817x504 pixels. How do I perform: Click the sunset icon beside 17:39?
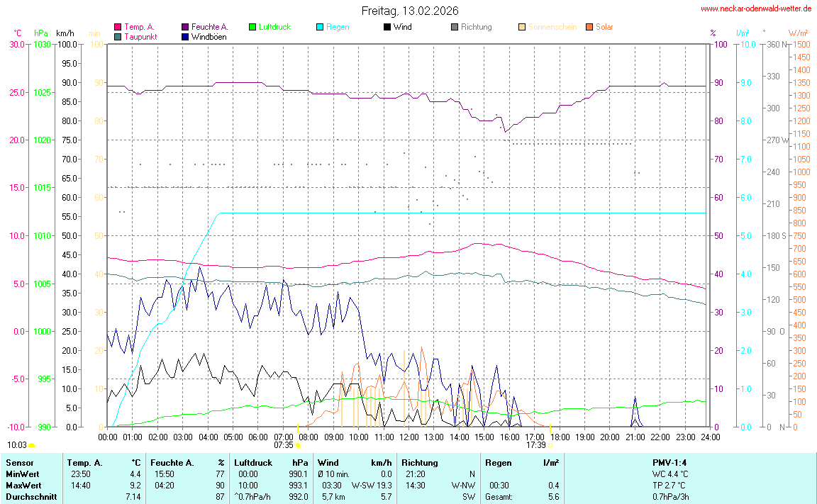550,445
